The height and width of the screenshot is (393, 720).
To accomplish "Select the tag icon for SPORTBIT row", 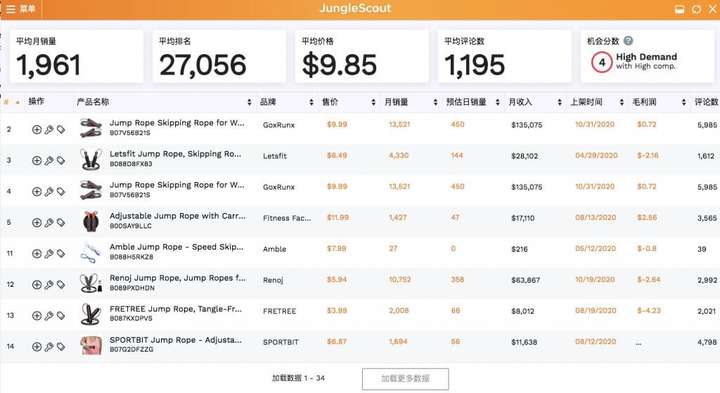I will (x=61, y=347).
